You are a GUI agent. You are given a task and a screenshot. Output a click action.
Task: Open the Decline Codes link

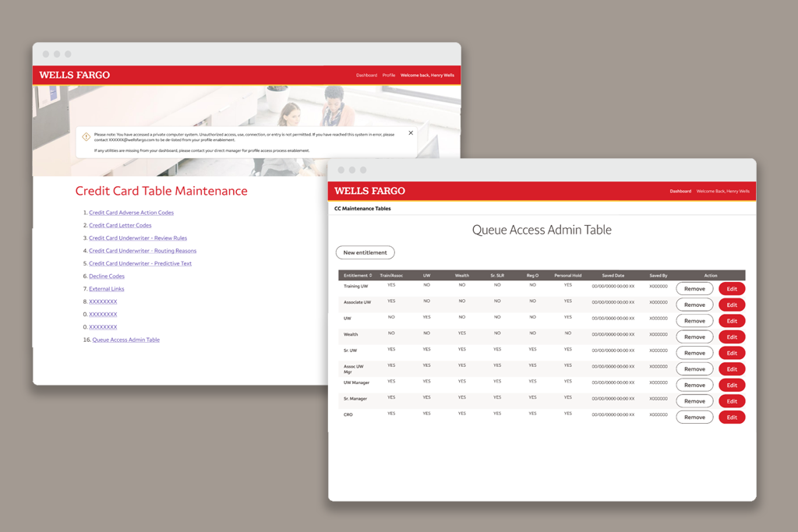[x=107, y=277]
